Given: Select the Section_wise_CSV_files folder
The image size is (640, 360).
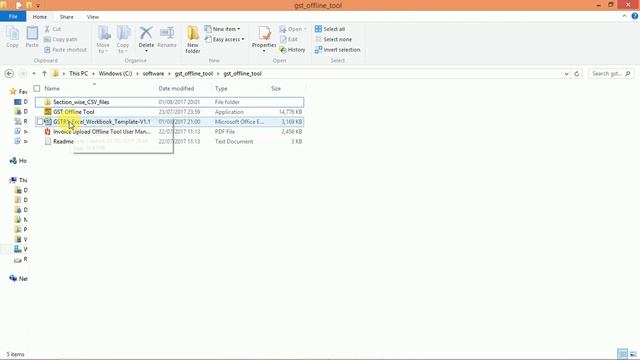Looking at the screenshot, I should point(169,102).
